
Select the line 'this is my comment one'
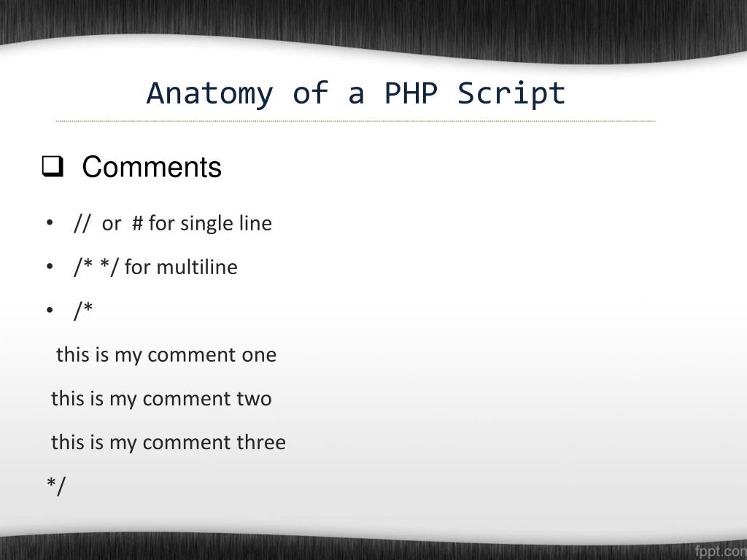pyautogui.click(x=166, y=355)
